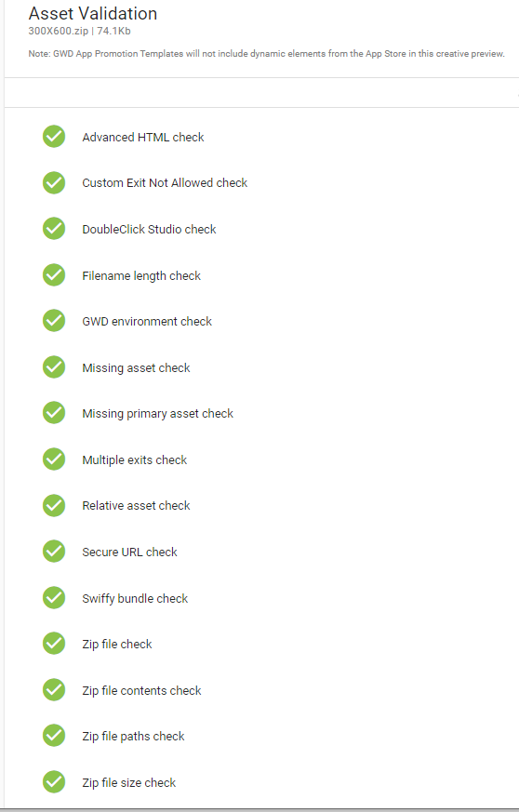Click the Swiffy bundle check status icon

pyautogui.click(x=54, y=598)
